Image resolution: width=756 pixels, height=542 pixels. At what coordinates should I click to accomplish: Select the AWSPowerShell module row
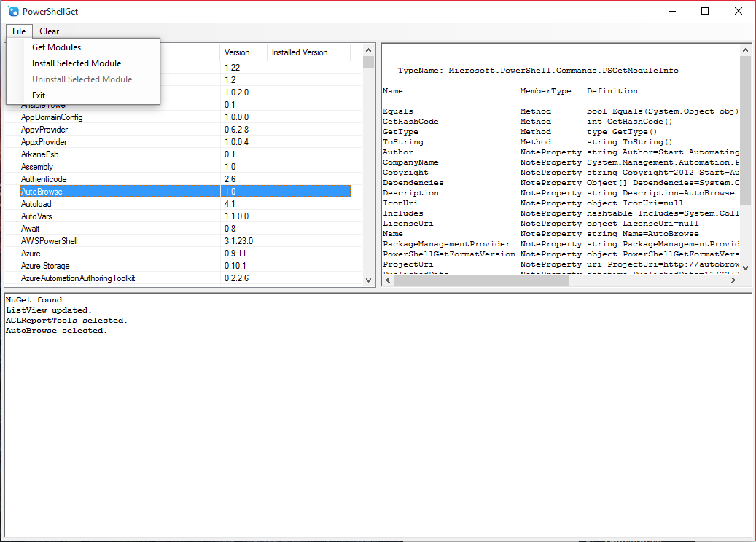(x=185, y=241)
